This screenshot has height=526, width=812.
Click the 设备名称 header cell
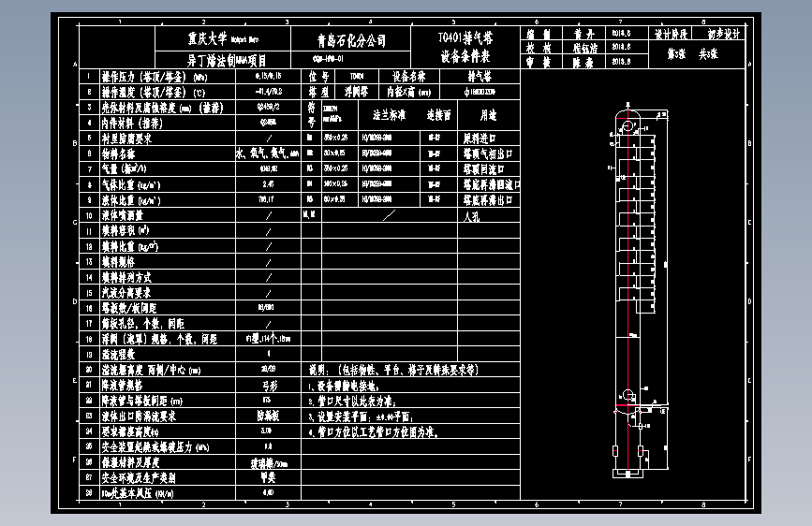point(408,77)
